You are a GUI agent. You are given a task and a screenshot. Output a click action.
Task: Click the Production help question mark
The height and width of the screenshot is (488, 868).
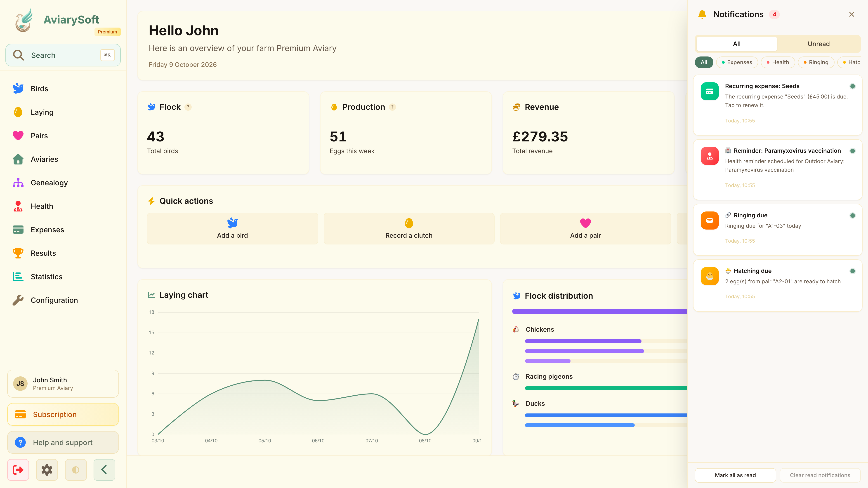coord(392,107)
